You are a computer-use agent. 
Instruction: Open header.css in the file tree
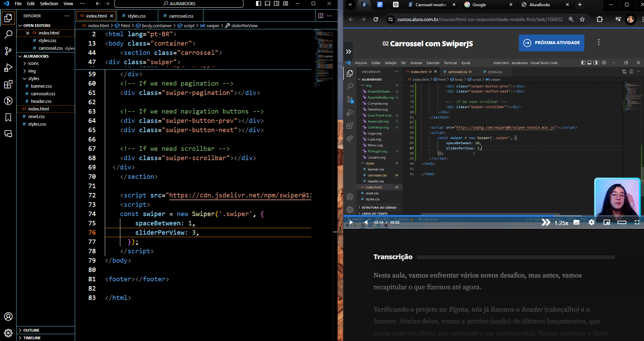[x=41, y=101]
